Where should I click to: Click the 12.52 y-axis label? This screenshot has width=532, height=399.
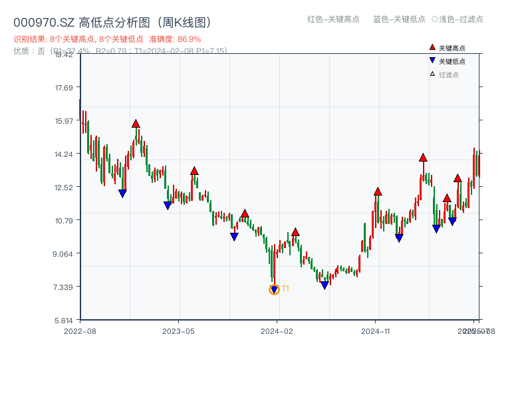click(64, 188)
